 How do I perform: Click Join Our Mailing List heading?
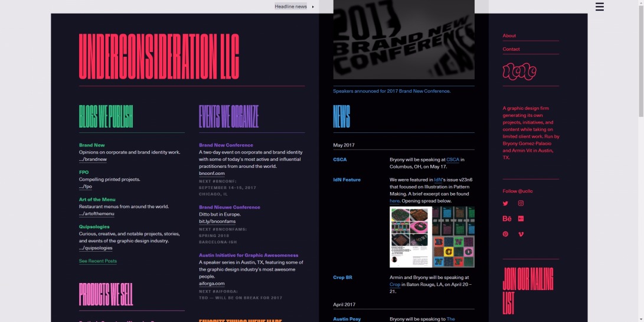[x=528, y=291]
